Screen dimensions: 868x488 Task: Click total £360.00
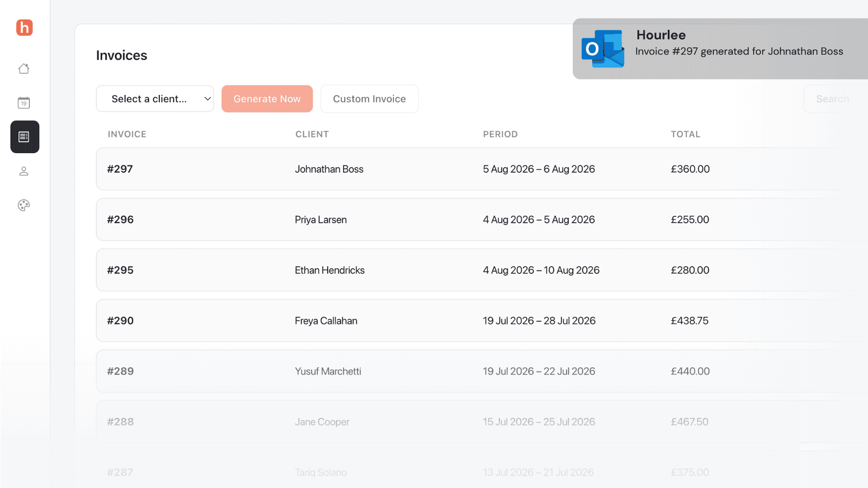pyautogui.click(x=690, y=169)
